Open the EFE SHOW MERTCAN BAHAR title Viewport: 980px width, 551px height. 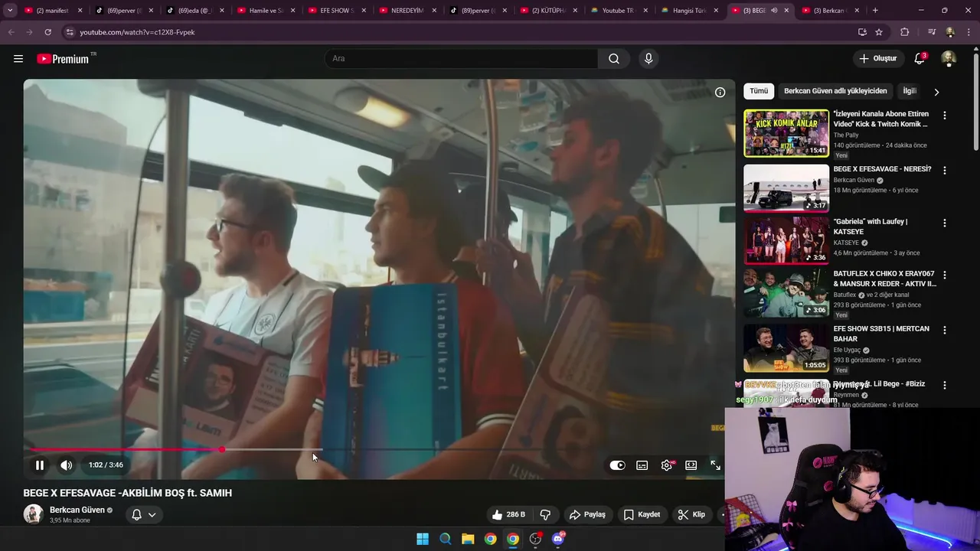(x=881, y=334)
